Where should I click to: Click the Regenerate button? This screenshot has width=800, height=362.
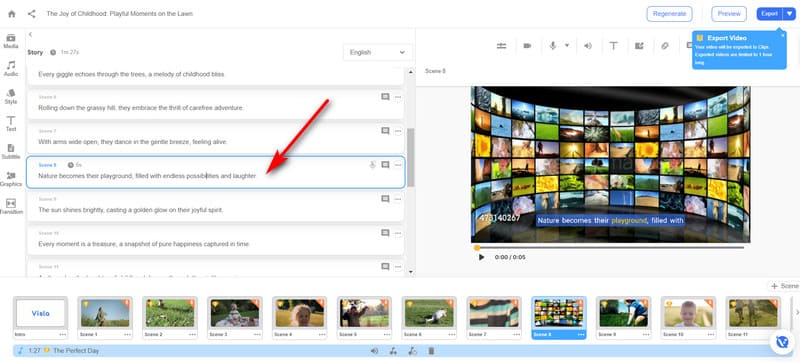coord(669,14)
